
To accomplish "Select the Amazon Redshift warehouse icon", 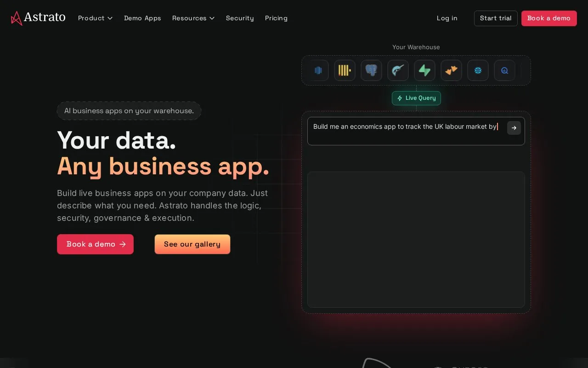I will (x=318, y=70).
